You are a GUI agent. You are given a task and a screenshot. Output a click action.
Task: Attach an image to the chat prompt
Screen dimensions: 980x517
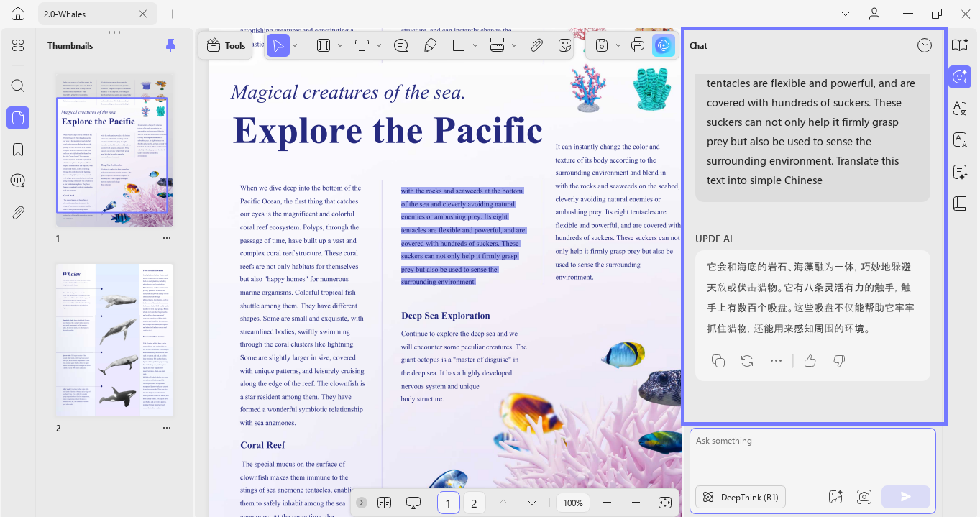point(835,497)
